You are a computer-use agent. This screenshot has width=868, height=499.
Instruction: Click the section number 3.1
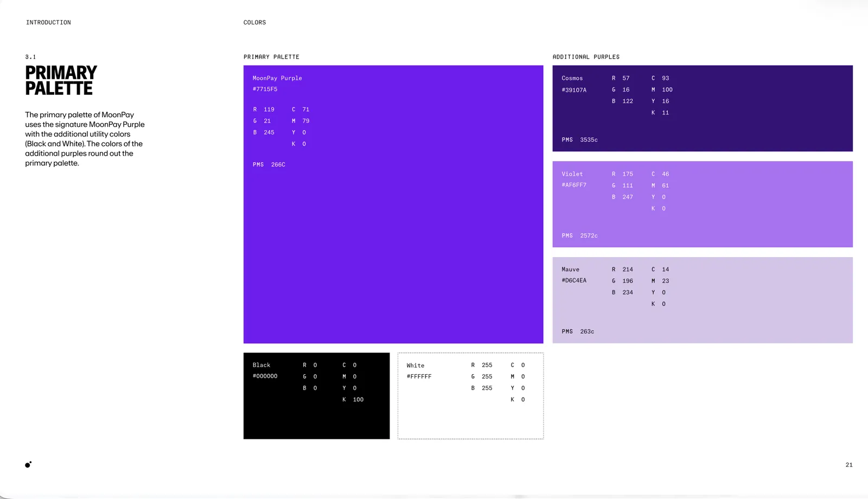[30, 57]
